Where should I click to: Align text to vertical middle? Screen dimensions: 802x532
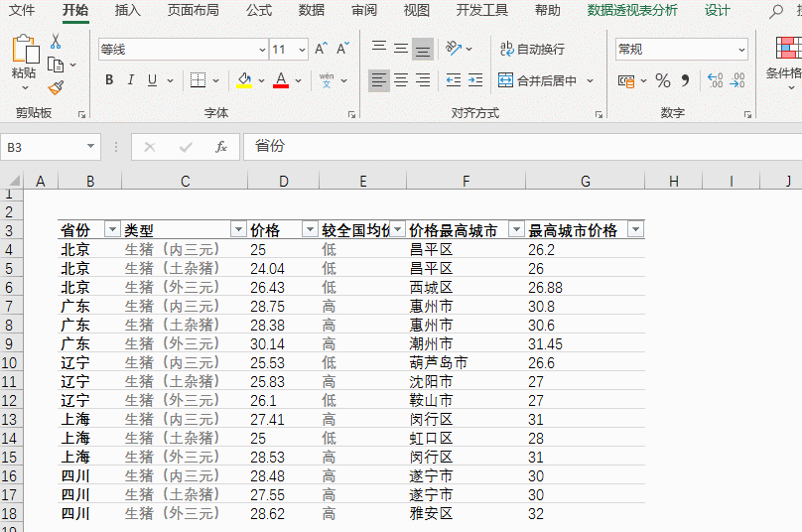click(x=401, y=49)
